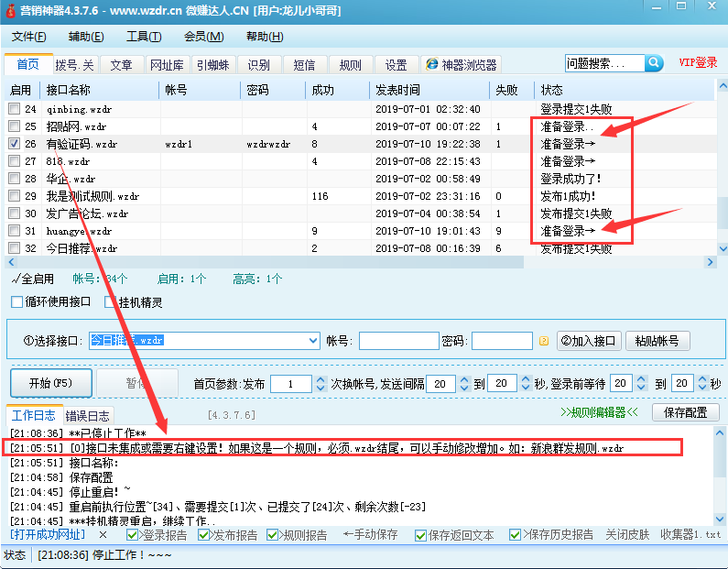Show the 错误日志 tab
728x569 pixels.
[87, 416]
